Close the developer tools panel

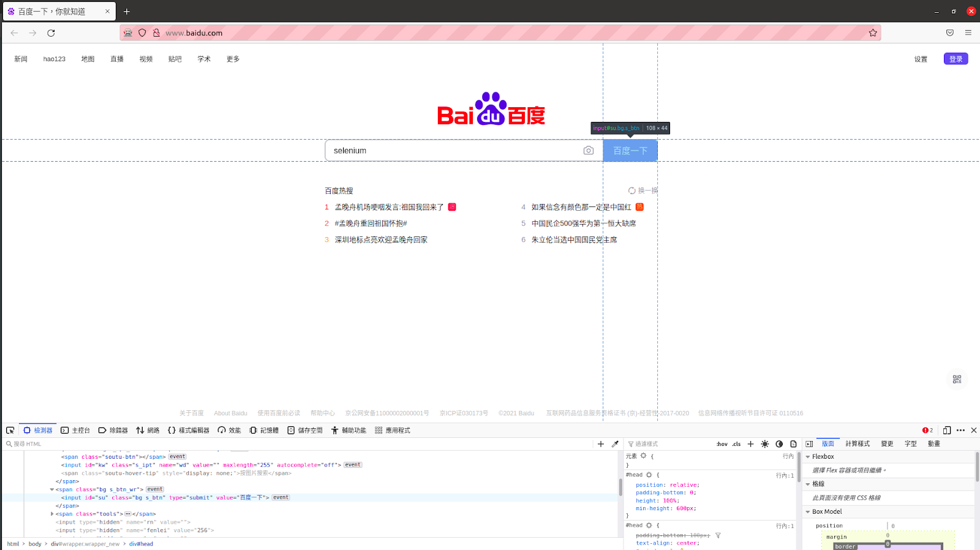pos(974,431)
